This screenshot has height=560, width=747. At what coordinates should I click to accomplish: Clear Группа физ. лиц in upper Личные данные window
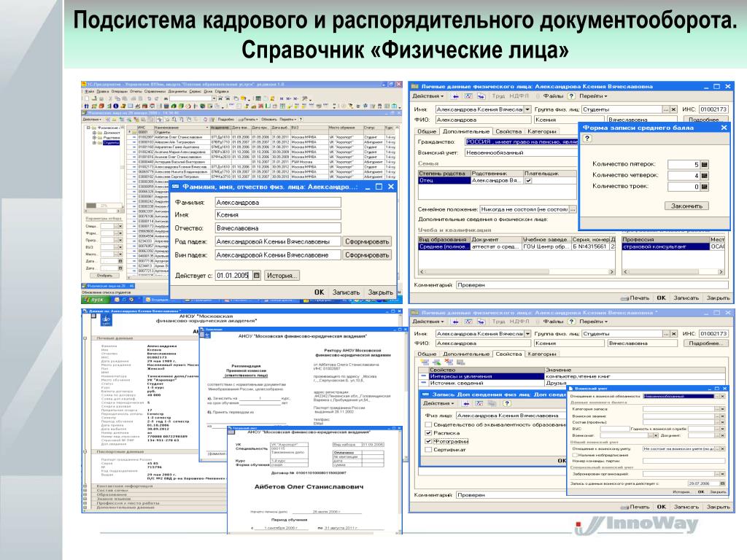673,109
